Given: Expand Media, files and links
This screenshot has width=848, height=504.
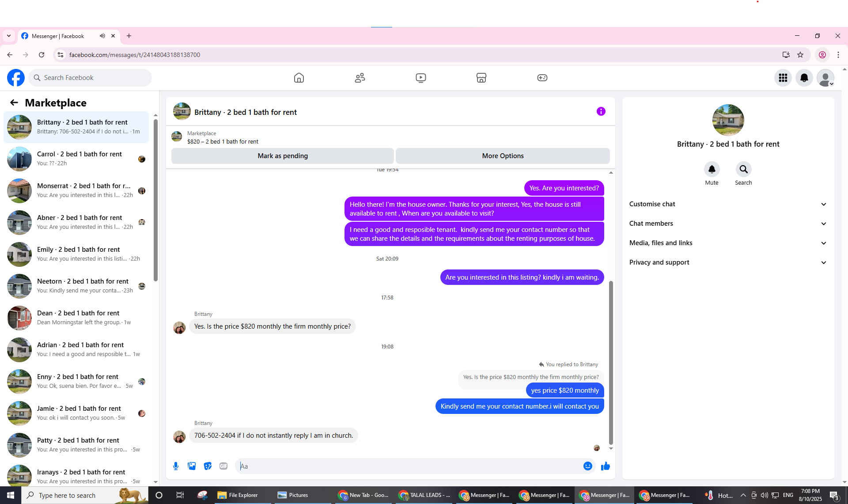Looking at the screenshot, I should (727, 243).
